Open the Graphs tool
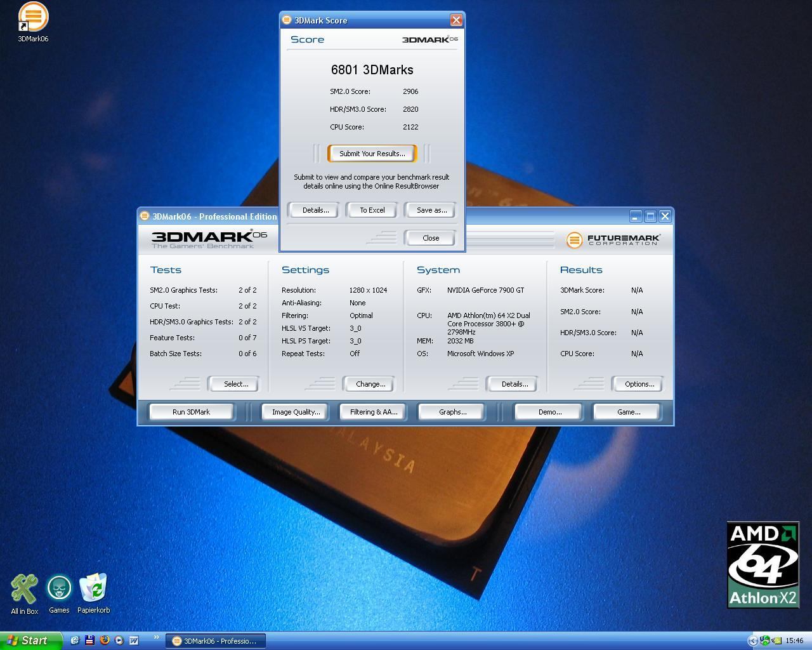This screenshot has width=812, height=650. pyautogui.click(x=452, y=412)
